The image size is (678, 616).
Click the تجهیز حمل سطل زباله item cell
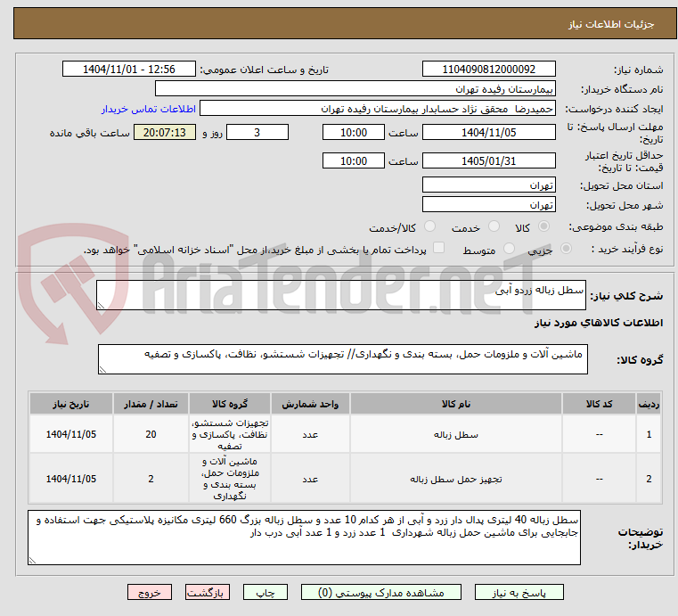coord(456,479)
